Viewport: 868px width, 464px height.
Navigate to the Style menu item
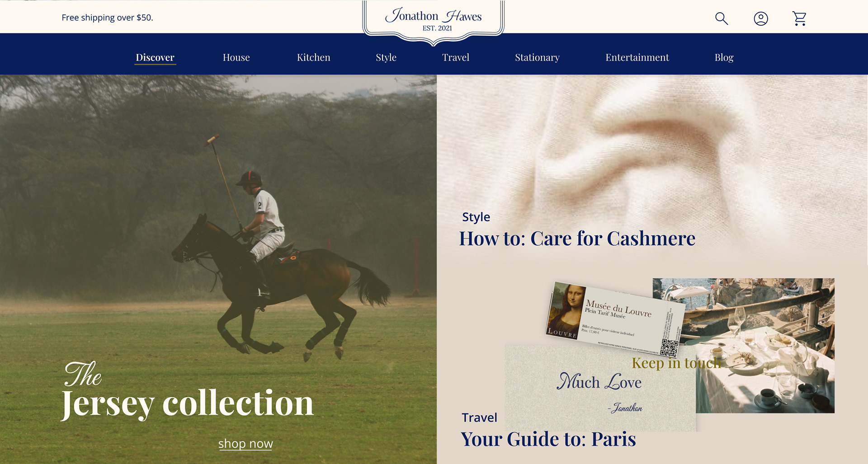click(x=386, y=57)
